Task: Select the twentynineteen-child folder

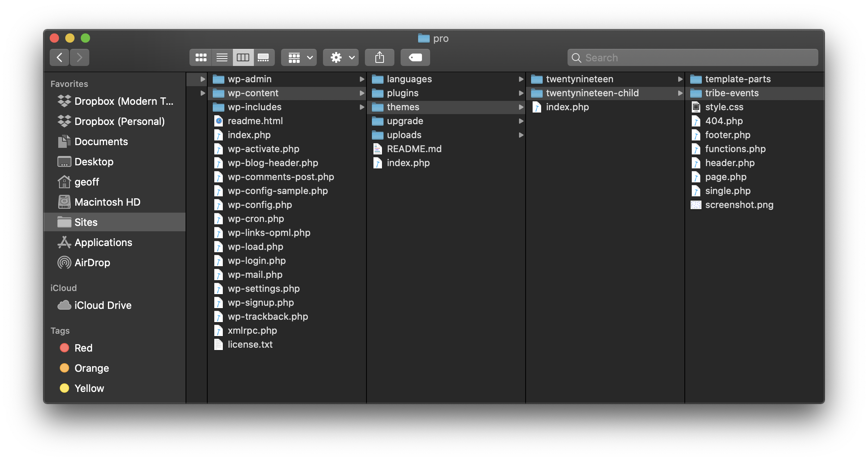Action: [605, 93]
